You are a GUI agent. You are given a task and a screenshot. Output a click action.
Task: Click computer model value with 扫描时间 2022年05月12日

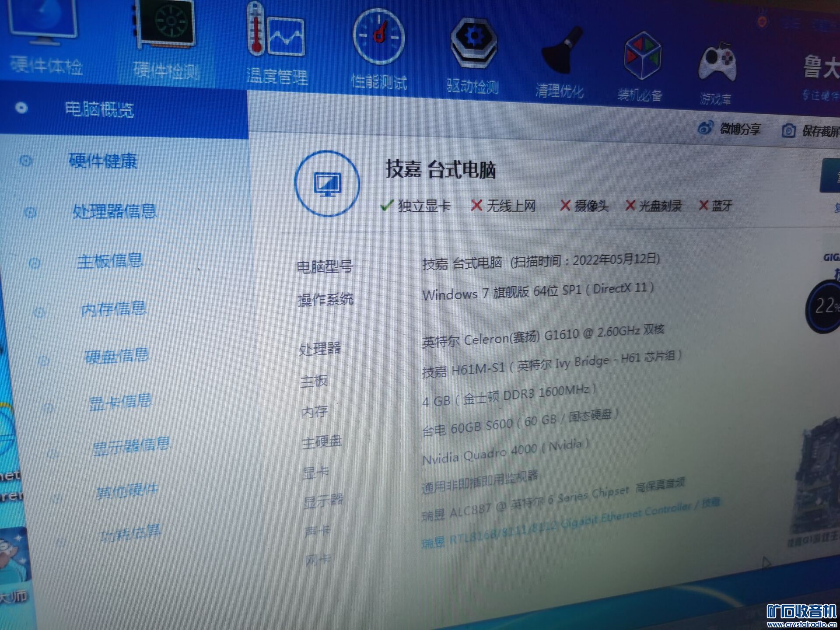pyautogui.click(x=541, y=261)
